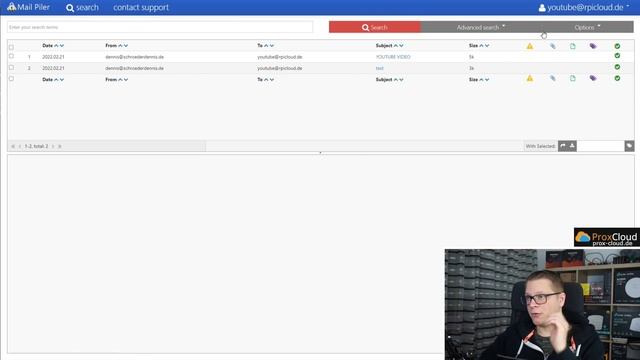The height and width of the screenshot is (360, 640).
Task: Click the warning icon in bottom header row
Action: coord(530,78)
